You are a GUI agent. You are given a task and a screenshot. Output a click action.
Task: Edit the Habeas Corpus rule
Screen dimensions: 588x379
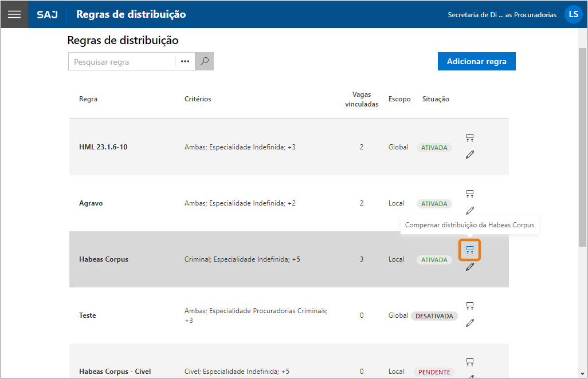click(470, 267)
